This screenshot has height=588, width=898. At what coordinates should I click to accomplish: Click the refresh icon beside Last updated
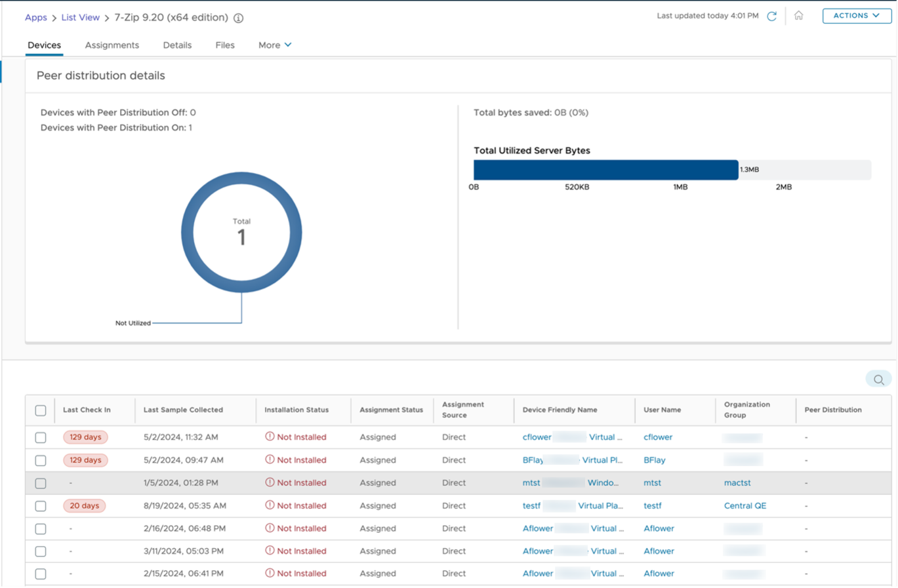click(772, 16)
